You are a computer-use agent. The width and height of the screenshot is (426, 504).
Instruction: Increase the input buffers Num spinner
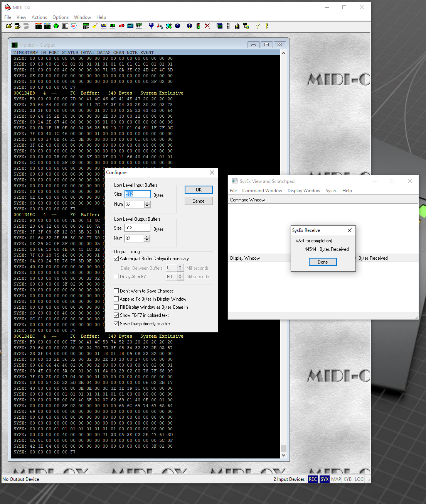coord(147,203)
